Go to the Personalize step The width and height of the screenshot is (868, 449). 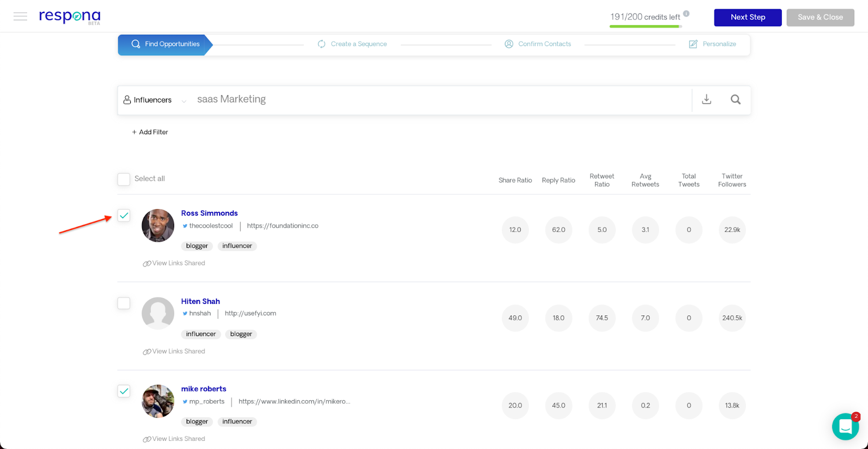pyautogui.click(x=713, y=44)
